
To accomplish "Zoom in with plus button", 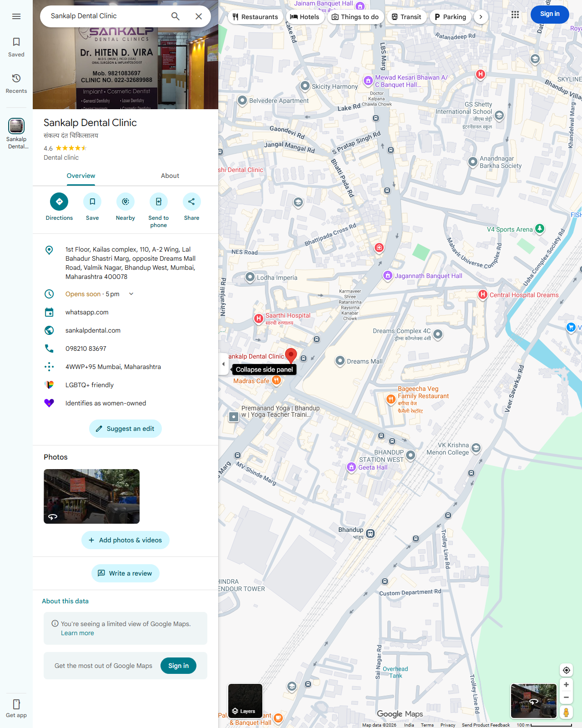I will click(567, 684).
